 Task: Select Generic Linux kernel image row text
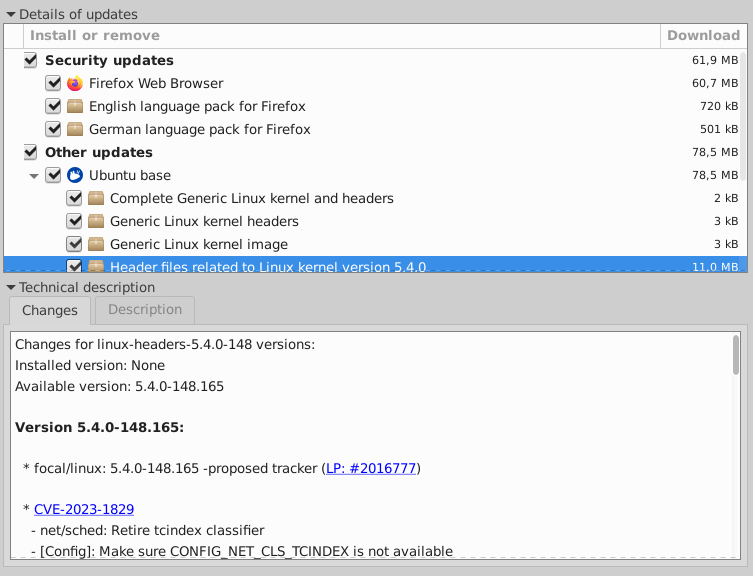(199, 245)
